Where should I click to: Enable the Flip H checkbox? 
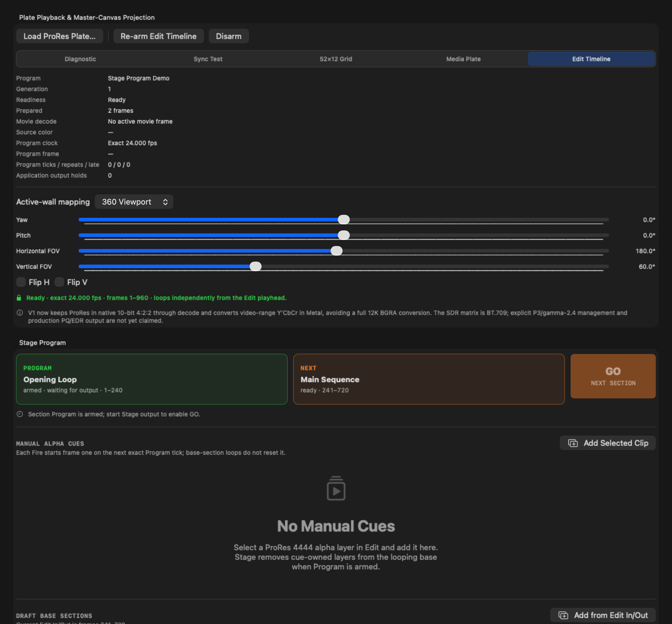21,282
